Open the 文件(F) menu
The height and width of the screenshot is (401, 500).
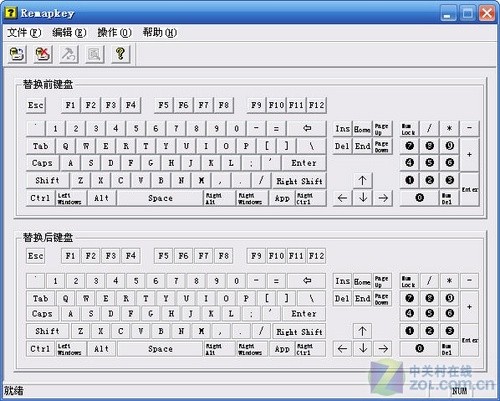(24, 33)
